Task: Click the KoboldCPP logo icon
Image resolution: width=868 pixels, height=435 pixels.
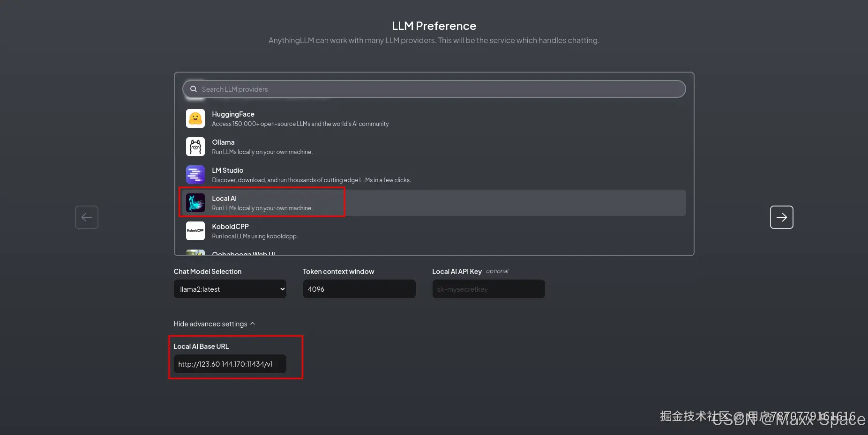Action: 195,231
